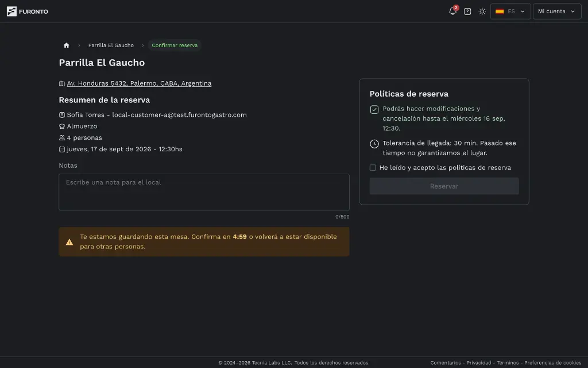Click the people icon beside 4 personas
The height and width of the screenshot is (368, 588).
point(62,138)
